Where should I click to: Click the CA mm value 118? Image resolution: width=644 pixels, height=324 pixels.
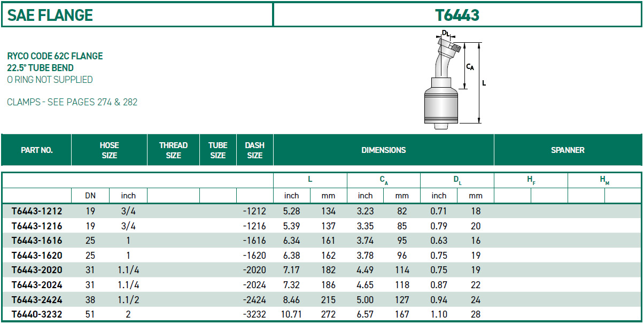[x=402, y=284]
